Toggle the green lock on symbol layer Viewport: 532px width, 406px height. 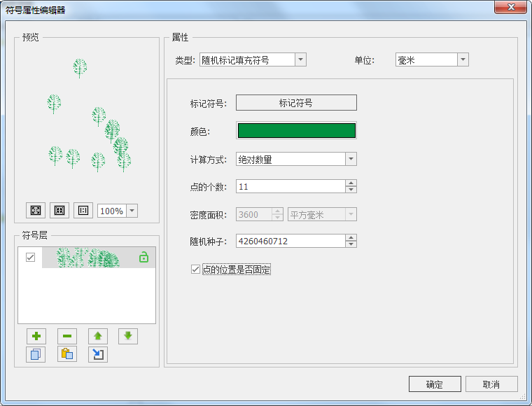click(x=143, y=258)
